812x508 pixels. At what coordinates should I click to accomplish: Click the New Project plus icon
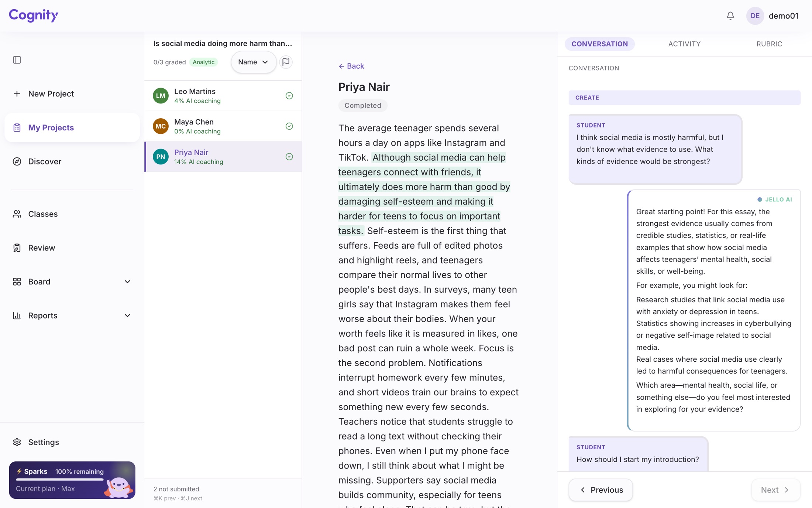click(17, 94)
